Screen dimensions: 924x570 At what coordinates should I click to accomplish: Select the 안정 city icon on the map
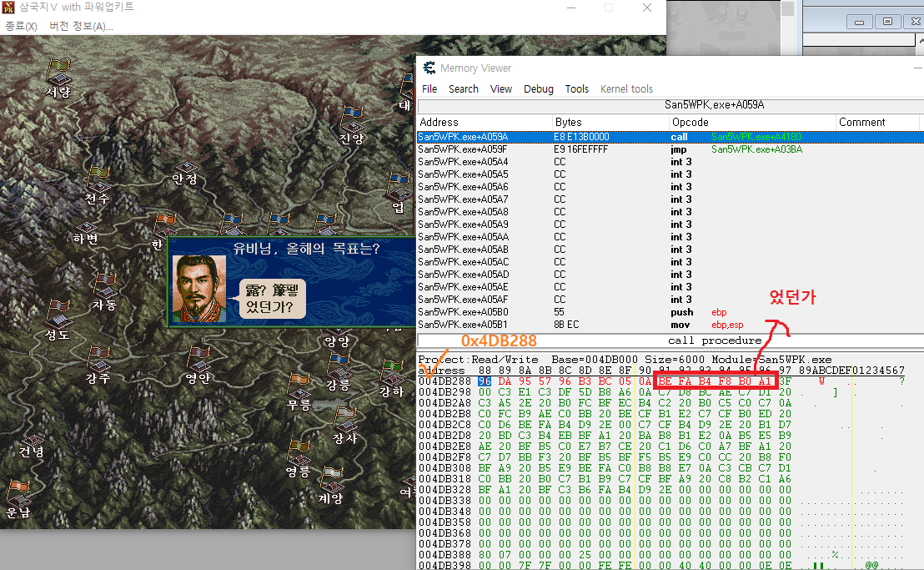[x=186, y=168]
